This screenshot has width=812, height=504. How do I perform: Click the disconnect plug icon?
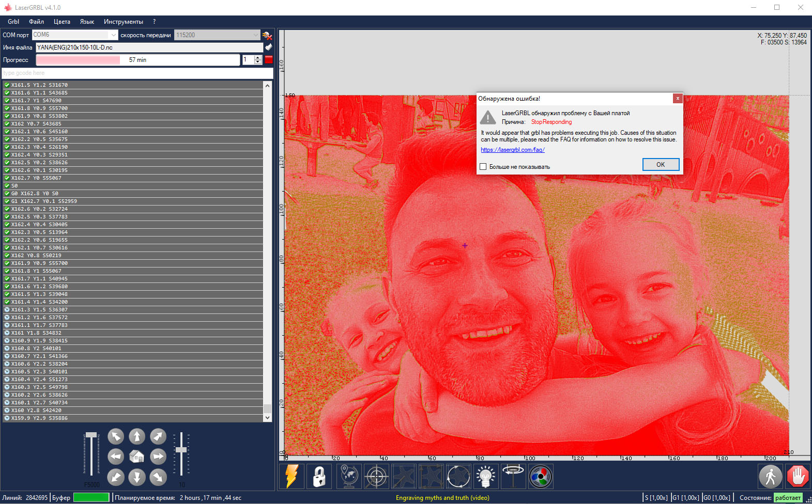tap(267, 35)
